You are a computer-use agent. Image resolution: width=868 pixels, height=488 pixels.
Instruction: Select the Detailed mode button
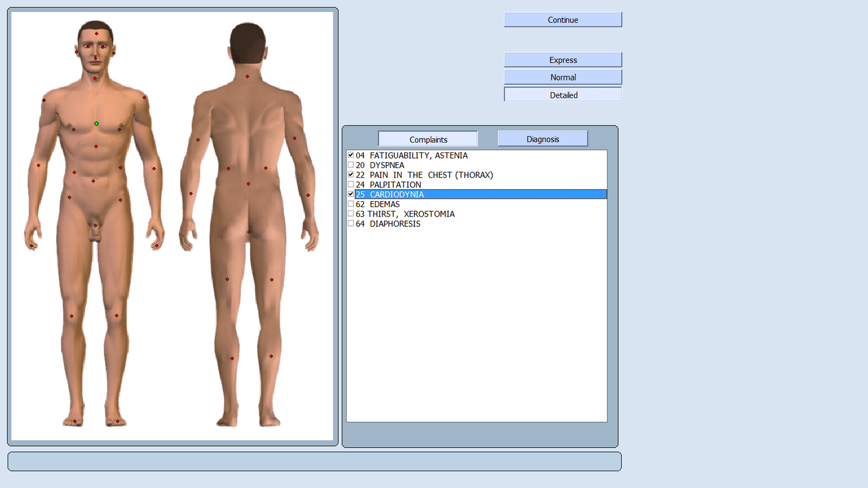click(563, 95)
